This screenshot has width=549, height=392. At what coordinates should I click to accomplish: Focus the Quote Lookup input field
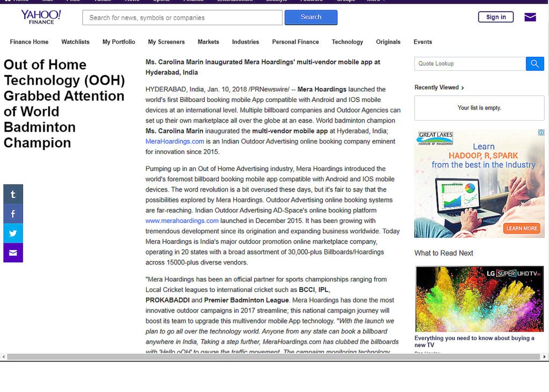[x=470, y=64]
